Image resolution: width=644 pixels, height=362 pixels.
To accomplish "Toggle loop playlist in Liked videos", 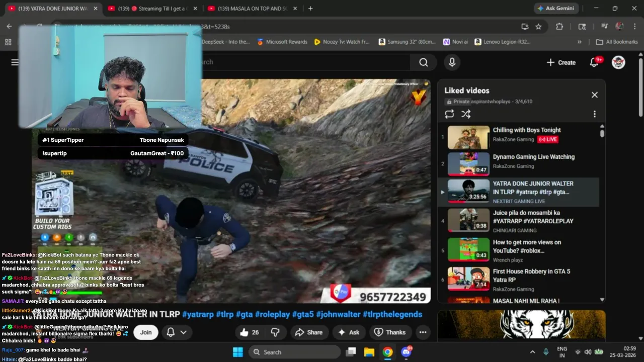I will click(449, 114).
